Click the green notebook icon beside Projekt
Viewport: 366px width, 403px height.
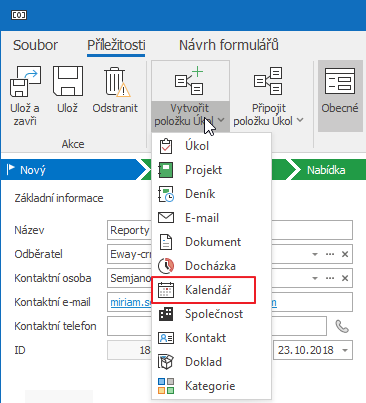click(x=166, y=170)
